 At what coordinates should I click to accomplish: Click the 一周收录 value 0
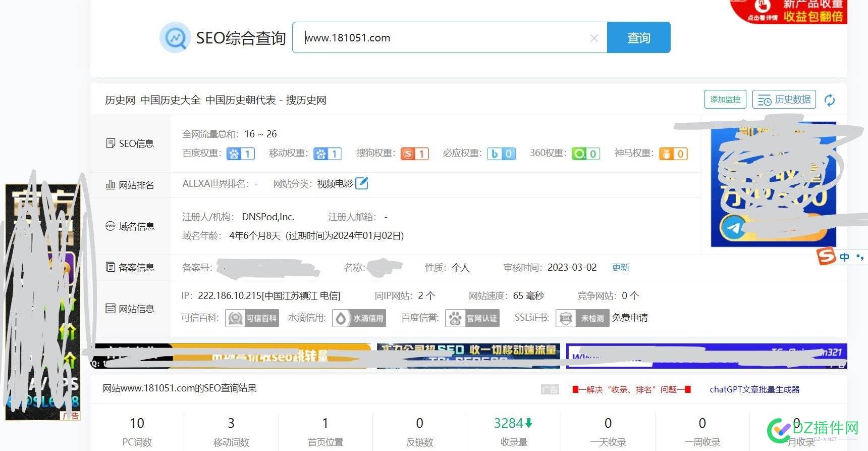tap(702, 423)
